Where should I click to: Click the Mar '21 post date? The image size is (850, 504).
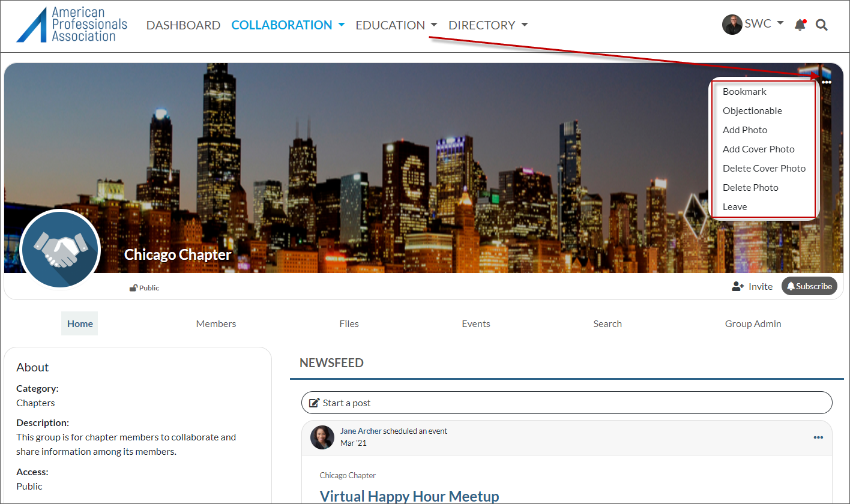[x=354, y=443]
